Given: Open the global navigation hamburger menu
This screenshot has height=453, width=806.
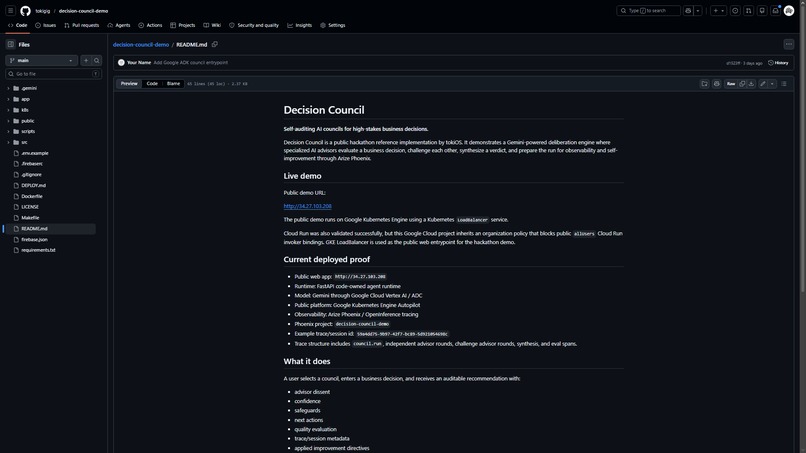Looking at the screenshot, I should (x=10, y=10).
